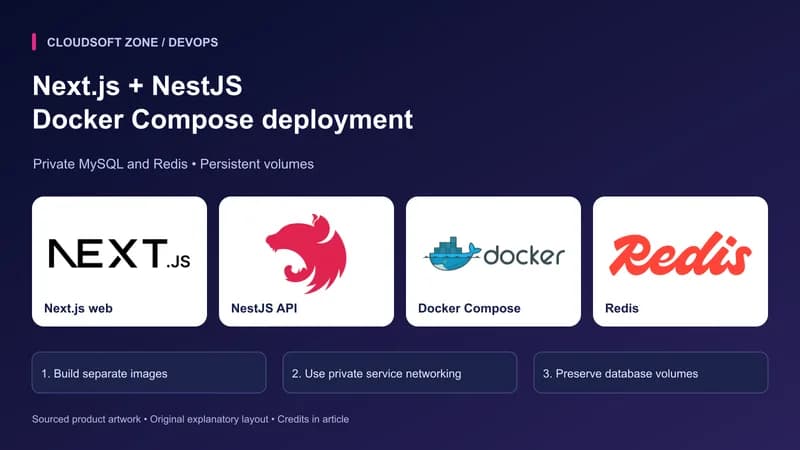
Task: Click the 'Docker Compose deployment' title line
Action: pyautogui.click(x=222, y=119)
